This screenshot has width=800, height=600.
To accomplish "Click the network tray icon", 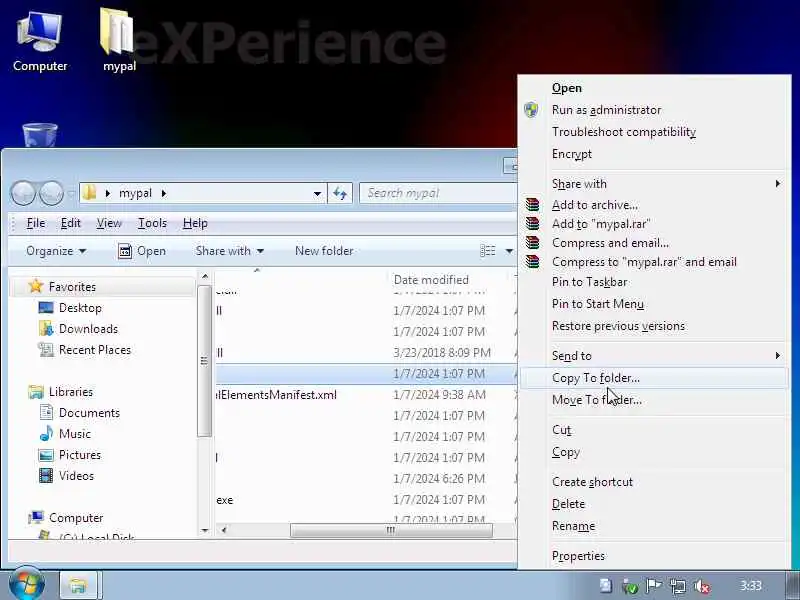I will click(x=678, y=586).
